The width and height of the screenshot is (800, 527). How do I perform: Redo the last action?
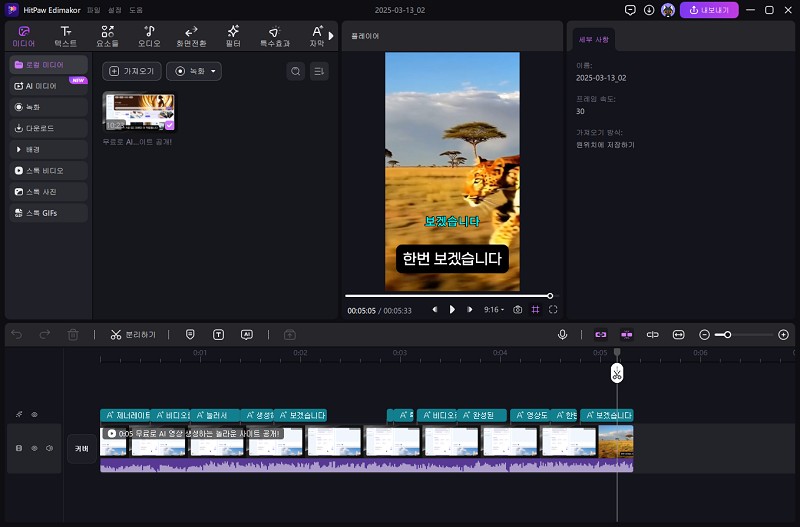(x=45, y=335)
